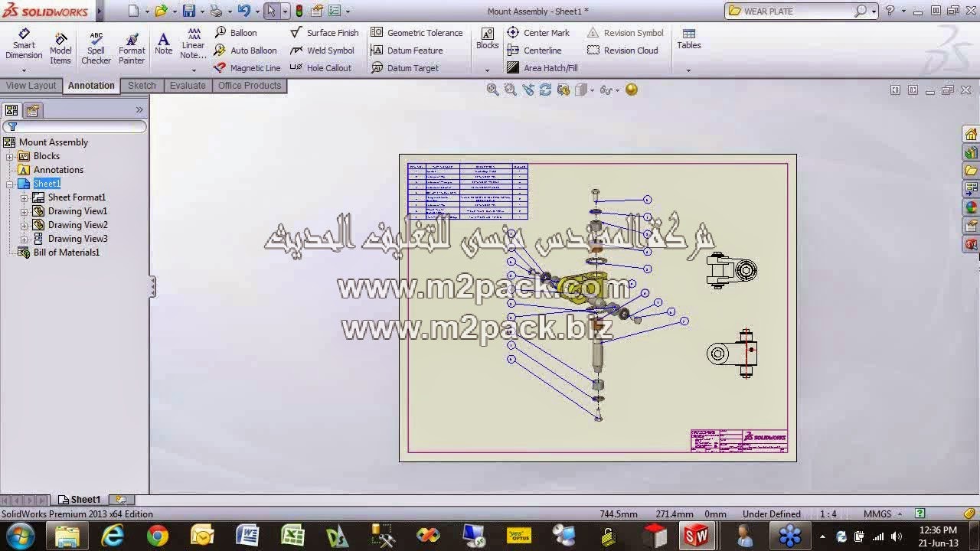Click the Print icon
The width and height of the screenshot is (980, 551).
point(216,11)
